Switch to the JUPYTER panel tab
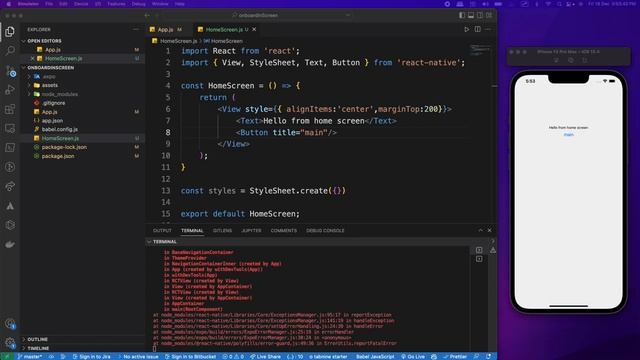This screenshot has width=640, height=360. coord(251,231)
